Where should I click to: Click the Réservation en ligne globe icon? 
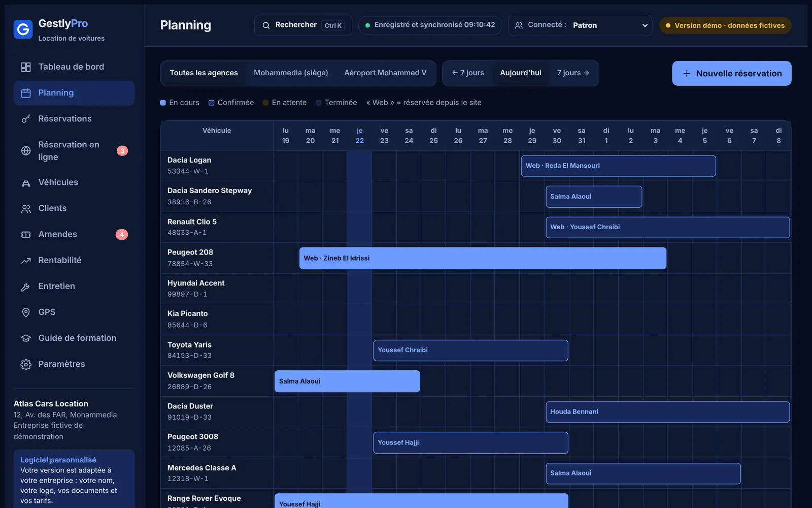point(26,151)
